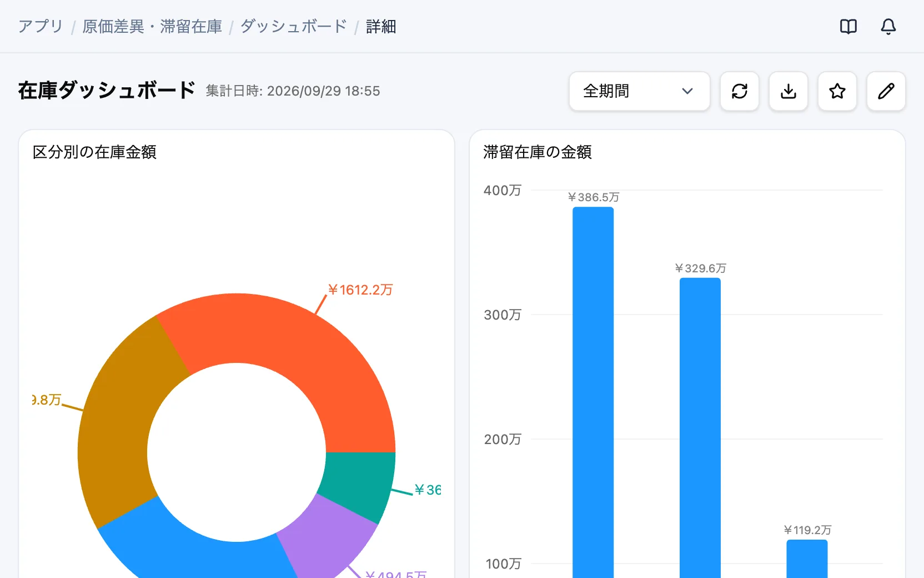Go to アプリ breadcrumb
Screen dimensions: 924x578
(41, 26)
